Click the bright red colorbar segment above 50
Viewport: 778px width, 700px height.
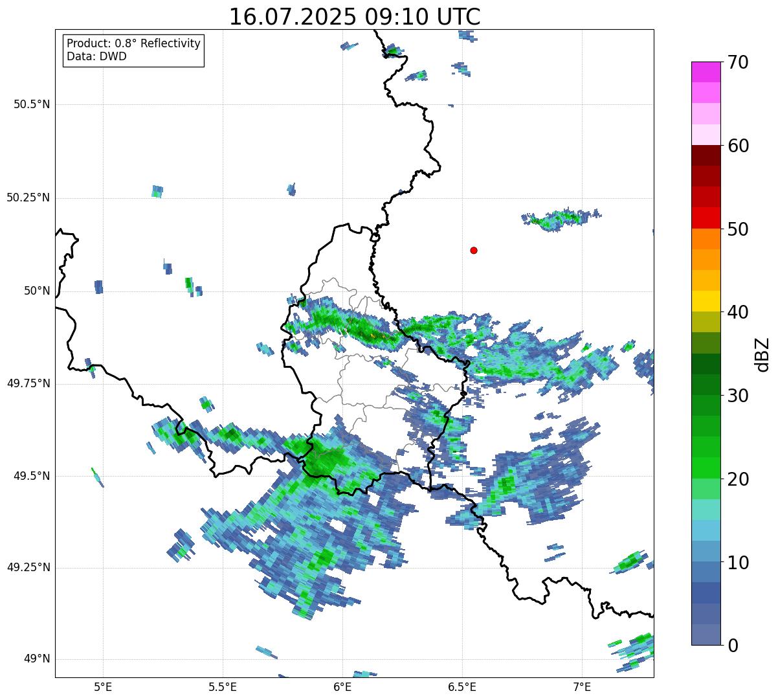(706, 218)
